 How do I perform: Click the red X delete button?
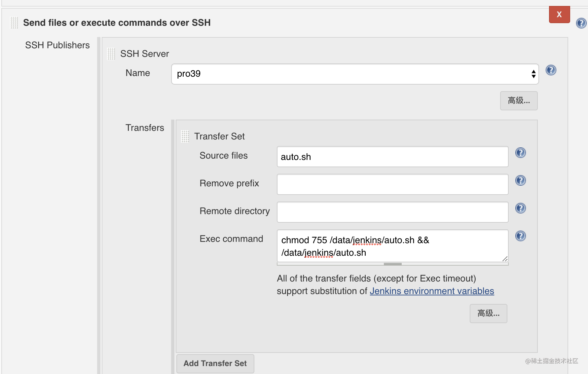tap(559, 15)
